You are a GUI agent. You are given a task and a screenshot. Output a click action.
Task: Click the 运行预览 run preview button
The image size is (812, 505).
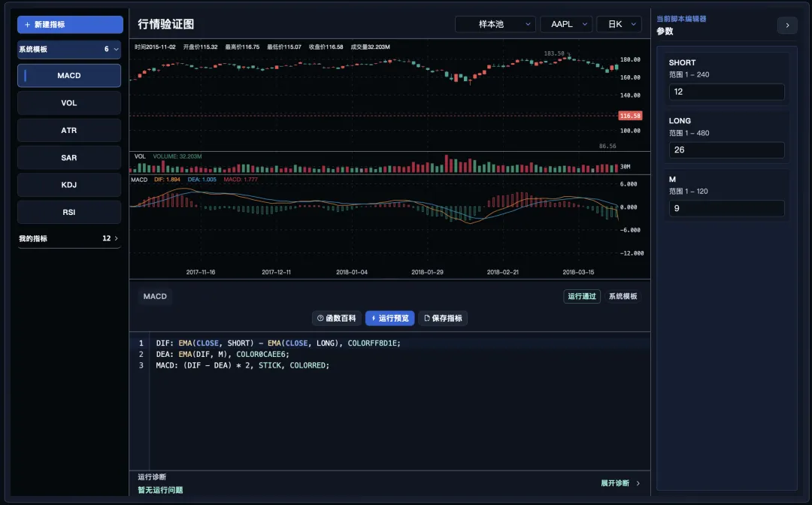390,318
